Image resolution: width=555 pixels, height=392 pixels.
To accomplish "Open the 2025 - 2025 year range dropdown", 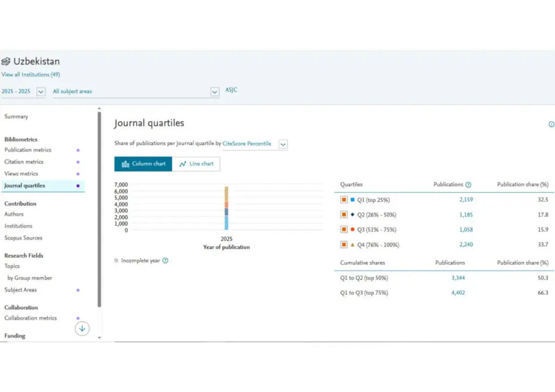I will [41, 92].
